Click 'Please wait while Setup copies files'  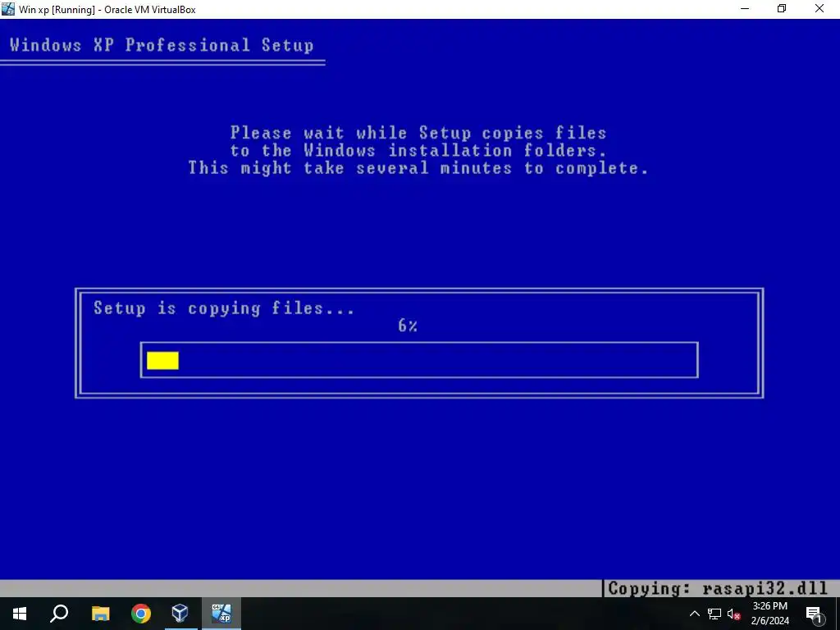[418, 132]
